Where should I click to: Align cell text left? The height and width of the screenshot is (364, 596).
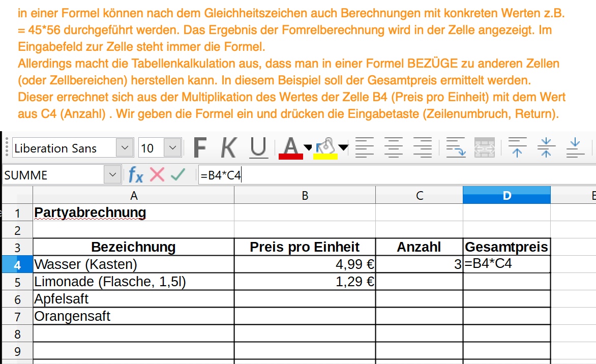pos(364,148)
